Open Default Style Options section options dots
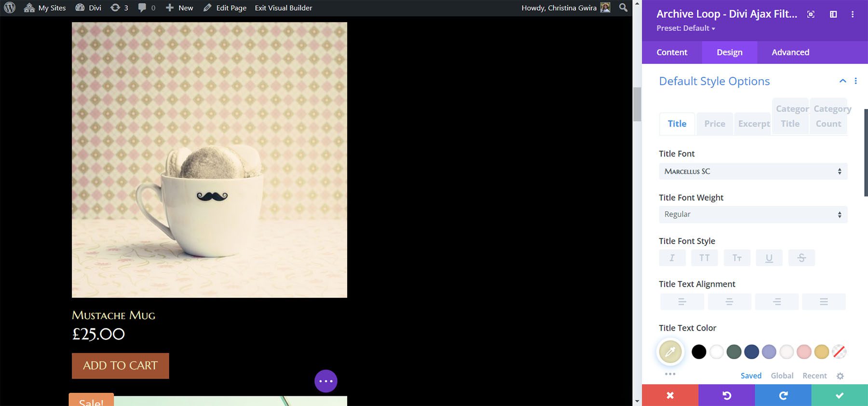The height and width of the screenshot is (406, 868). coord(856,81)
